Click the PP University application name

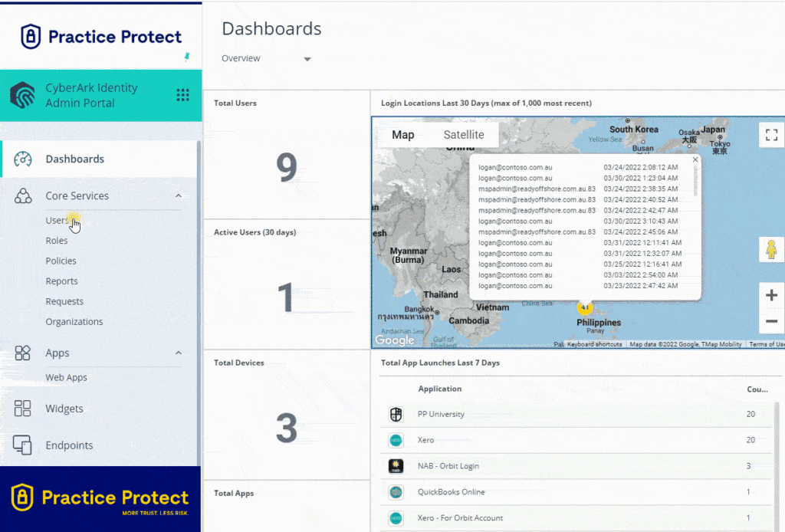click(441, 415)
